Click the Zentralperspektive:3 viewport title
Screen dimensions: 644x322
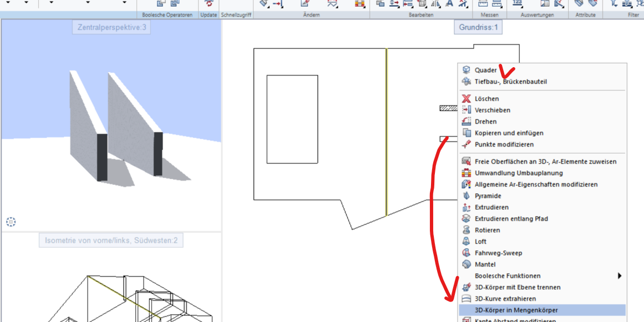(x=111, y=27)
